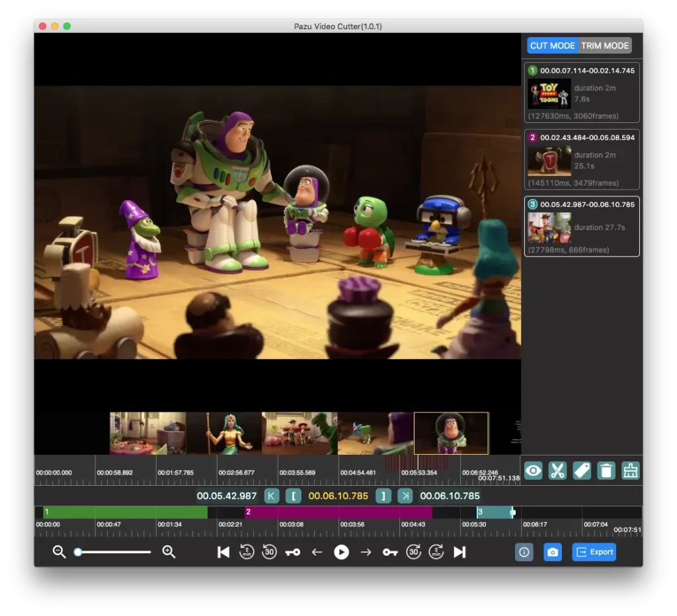
Task: Click the start time 00.05.42.987 field
Action: (227, 496)
